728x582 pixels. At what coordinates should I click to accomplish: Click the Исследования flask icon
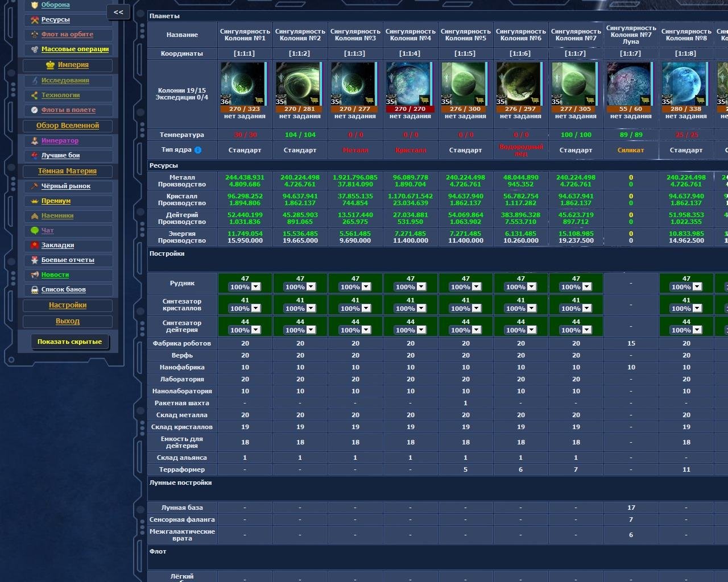coord(34,81)
